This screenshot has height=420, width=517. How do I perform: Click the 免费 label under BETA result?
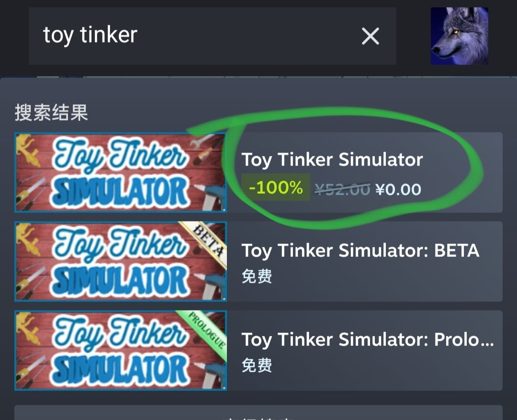pyautogui.click(x=257, y=276)
